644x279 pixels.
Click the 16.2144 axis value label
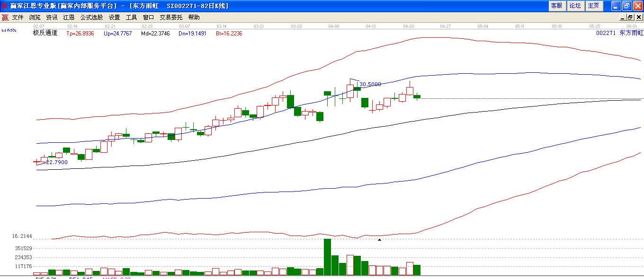22,236
